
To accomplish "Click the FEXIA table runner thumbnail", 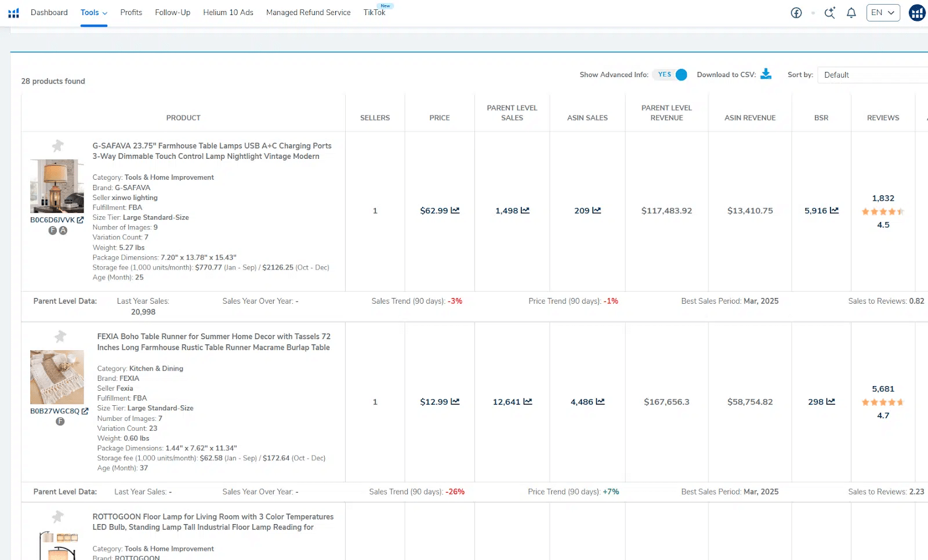I will pyautogui.click(x=57, y=377).
